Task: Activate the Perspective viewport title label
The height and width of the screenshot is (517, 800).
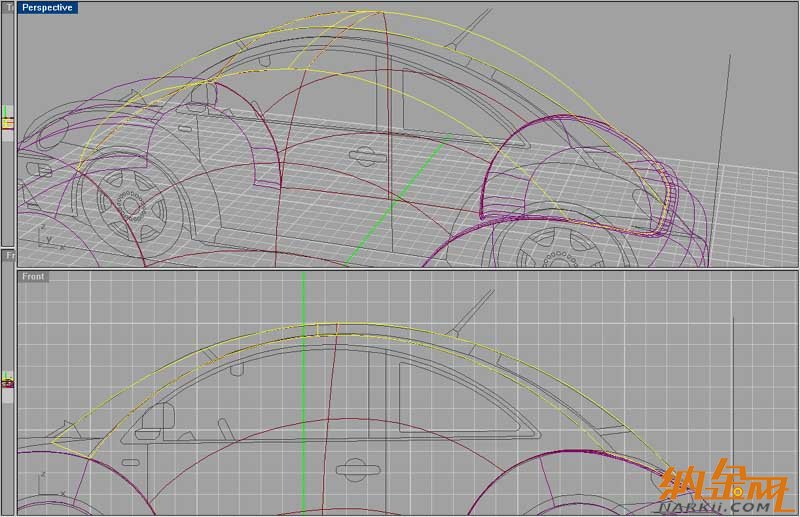Action: click(x=47, y=8)
